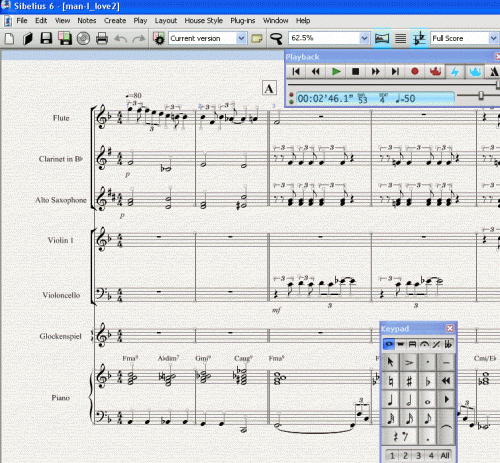Apply a sharp sign from the Keypad
Viewport: 500px width, 463px height.
point(409,381)
